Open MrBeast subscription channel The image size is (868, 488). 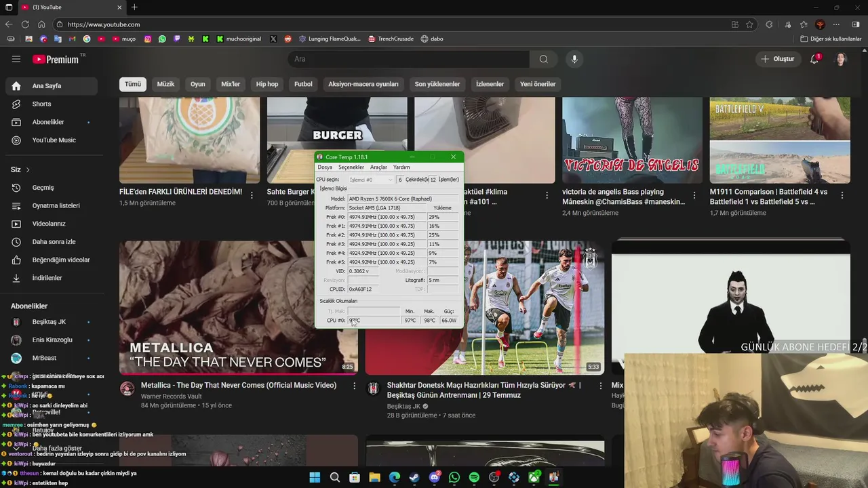pos(52,358)
